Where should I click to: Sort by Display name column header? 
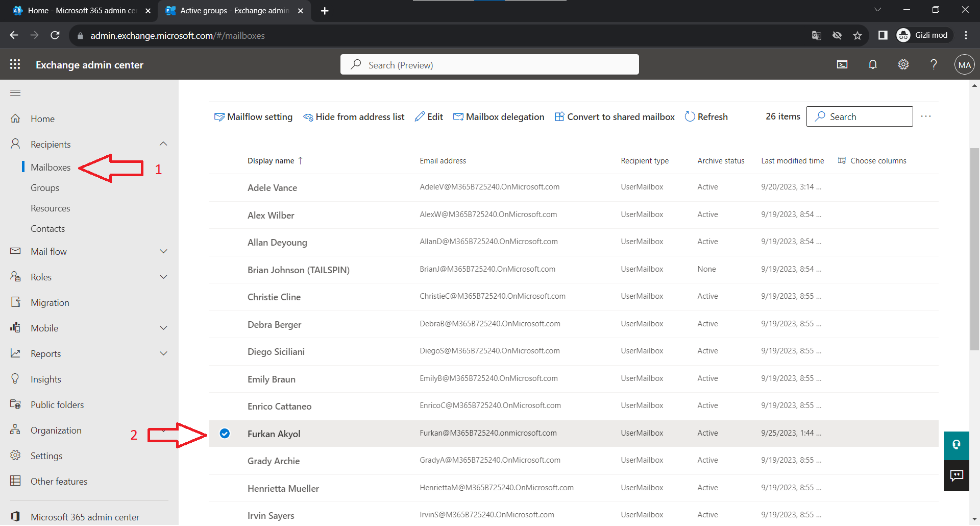[x=271, y=161]
